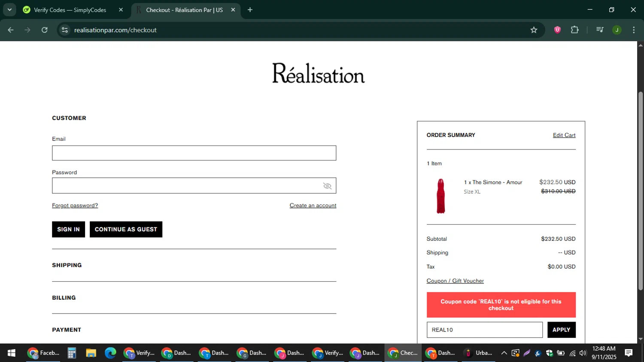Select the Checkout - Réalisation Par tab
This screenshot has height=362, width=644.
coord(185,10)
